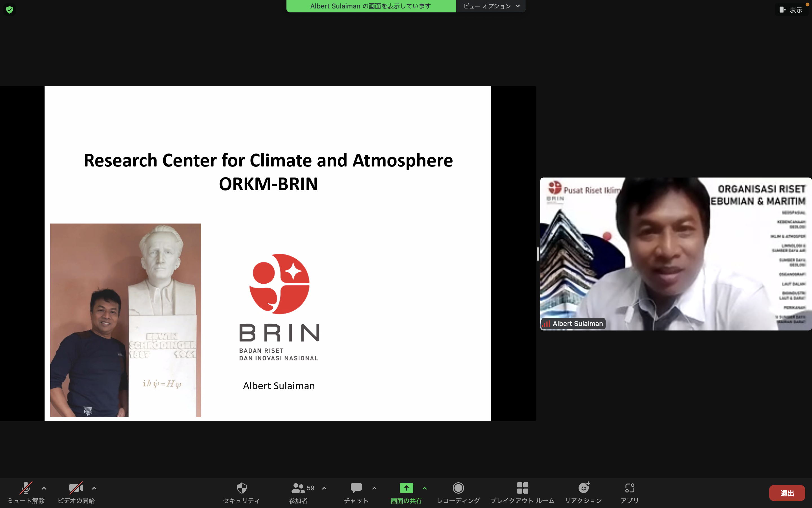The width and height of the screenshot is (812, 508).
Task: Click the green encryption shield icon
Action: (x=9, y=9)
